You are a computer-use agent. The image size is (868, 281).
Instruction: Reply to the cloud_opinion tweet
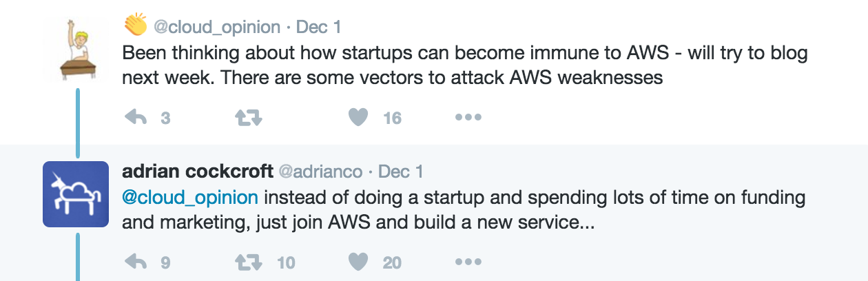(136, 118)
